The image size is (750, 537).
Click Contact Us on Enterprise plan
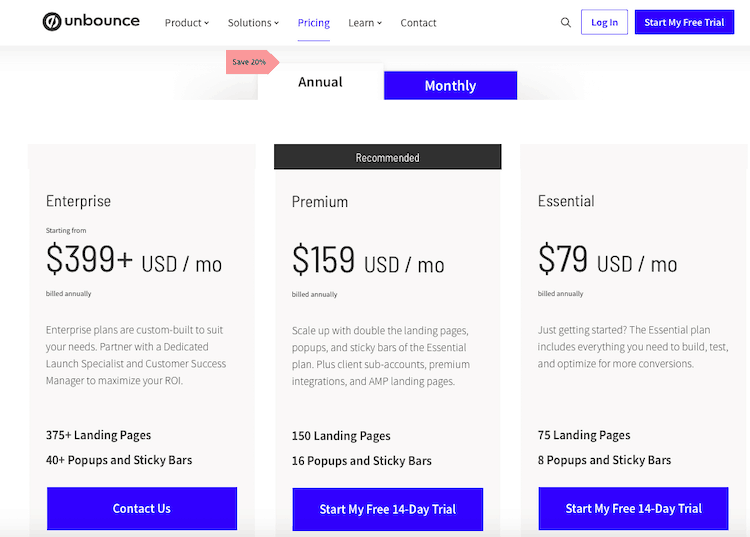click(x=142, y=508)
